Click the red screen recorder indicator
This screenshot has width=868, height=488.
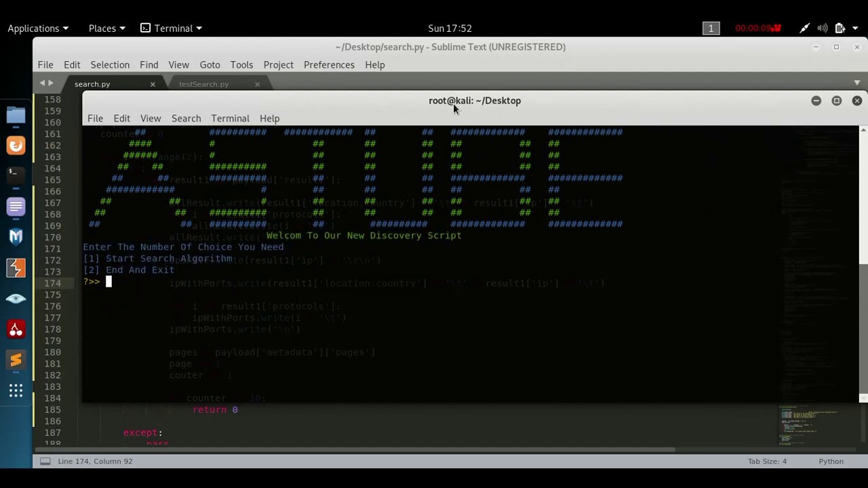pyautogui.click(x=758, y=28)
